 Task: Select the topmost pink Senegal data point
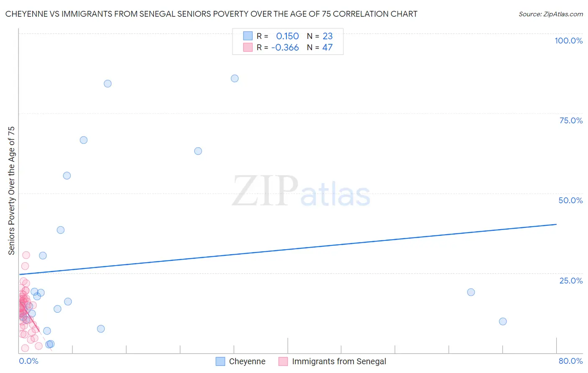click(x=26, y=255)
